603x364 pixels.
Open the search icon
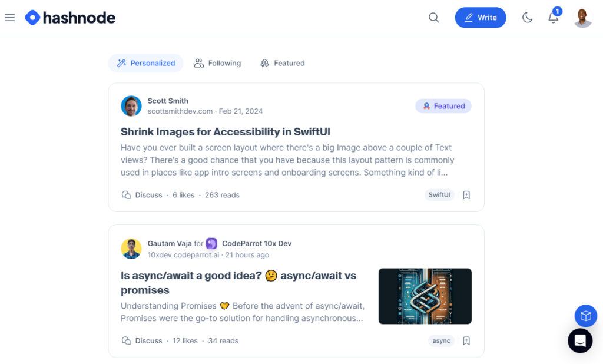[434, 18]
